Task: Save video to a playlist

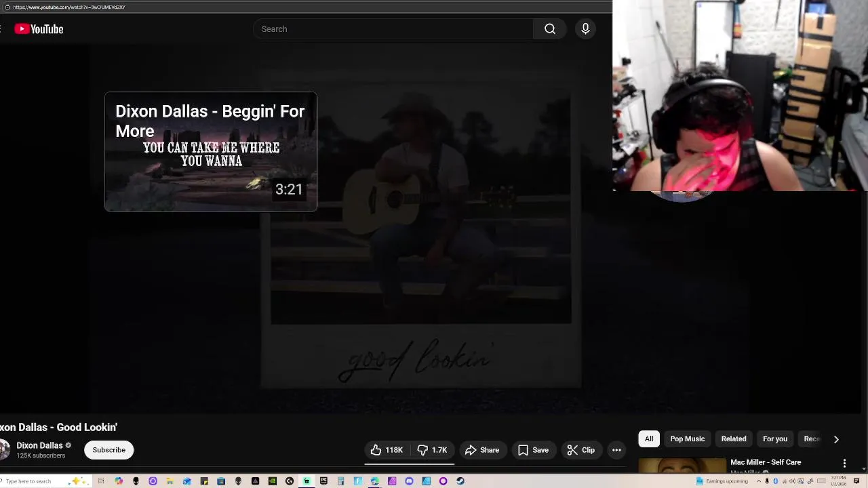Action: pyautogui.click(x=533, y=450)
